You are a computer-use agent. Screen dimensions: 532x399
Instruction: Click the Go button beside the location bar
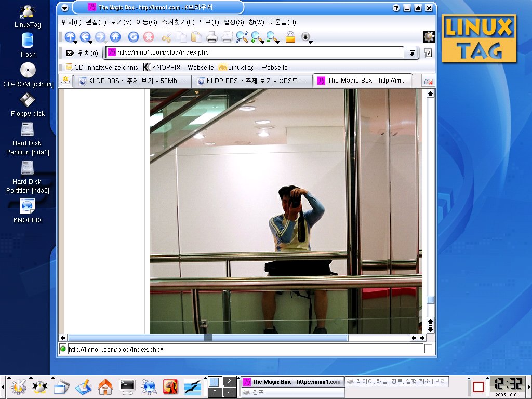click(428, 53)
